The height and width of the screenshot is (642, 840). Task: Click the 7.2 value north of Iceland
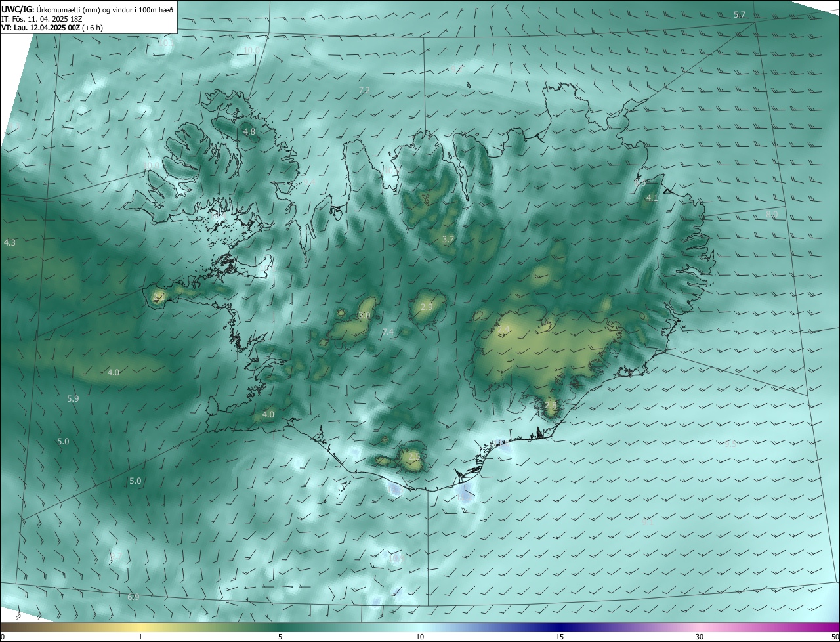364,90
